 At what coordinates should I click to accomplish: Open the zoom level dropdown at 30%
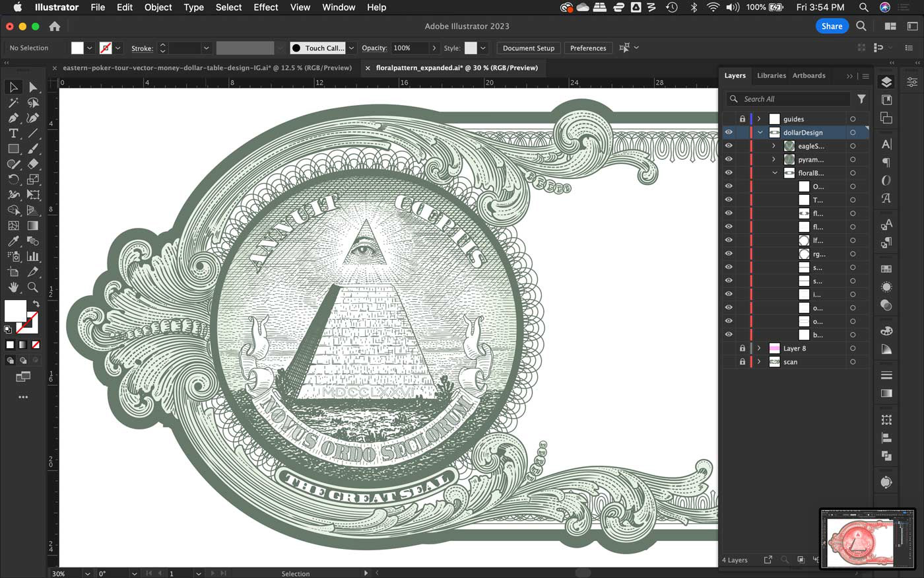click(x=87, y=573)
